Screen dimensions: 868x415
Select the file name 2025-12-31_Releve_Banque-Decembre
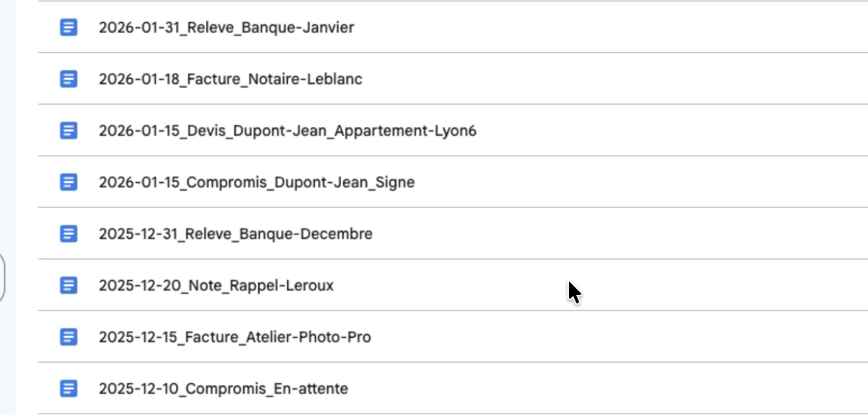pyautogui.click(x=236, y=234)
